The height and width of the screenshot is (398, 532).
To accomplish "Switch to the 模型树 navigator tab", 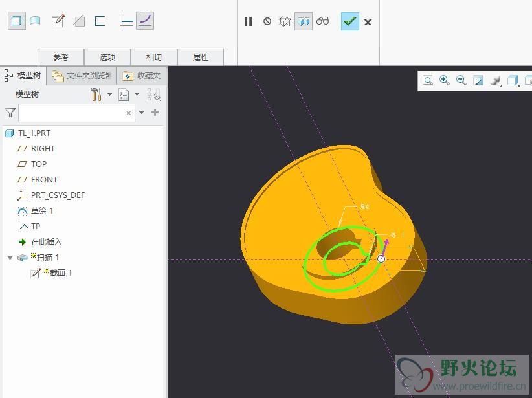I will pos(23,76).
